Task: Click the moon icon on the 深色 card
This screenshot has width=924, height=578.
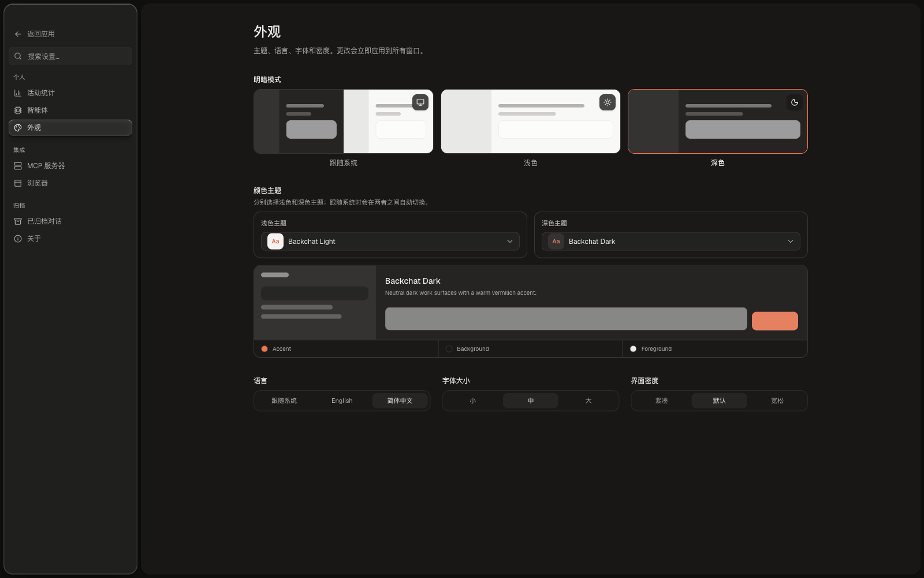Action: coord(795,102)
